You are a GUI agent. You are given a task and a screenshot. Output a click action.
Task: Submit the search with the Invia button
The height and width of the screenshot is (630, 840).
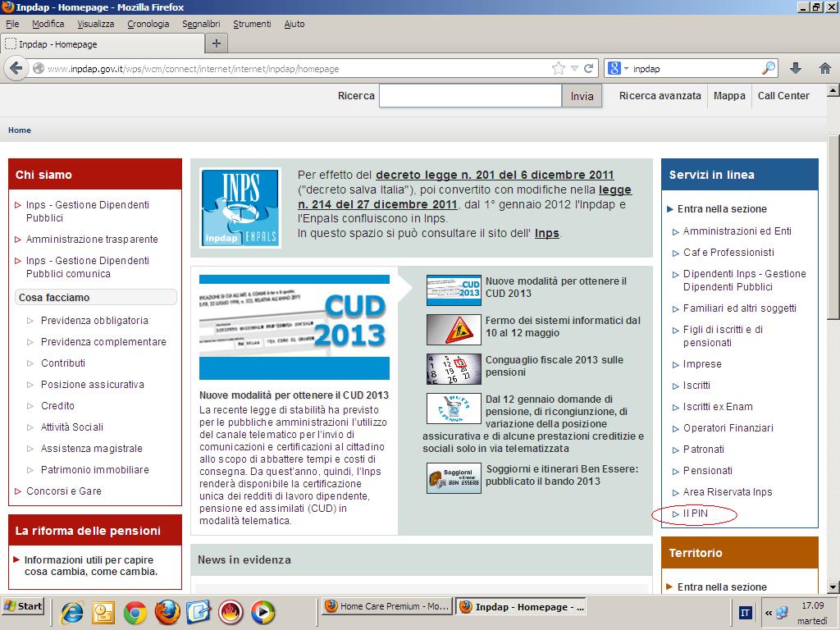click(x=582, y=96)
